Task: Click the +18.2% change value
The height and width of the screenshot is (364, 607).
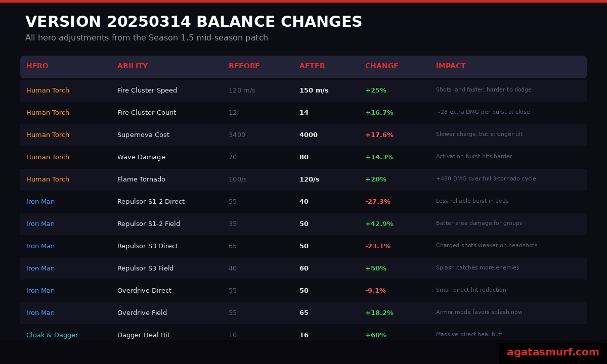Action: (379, 313)
